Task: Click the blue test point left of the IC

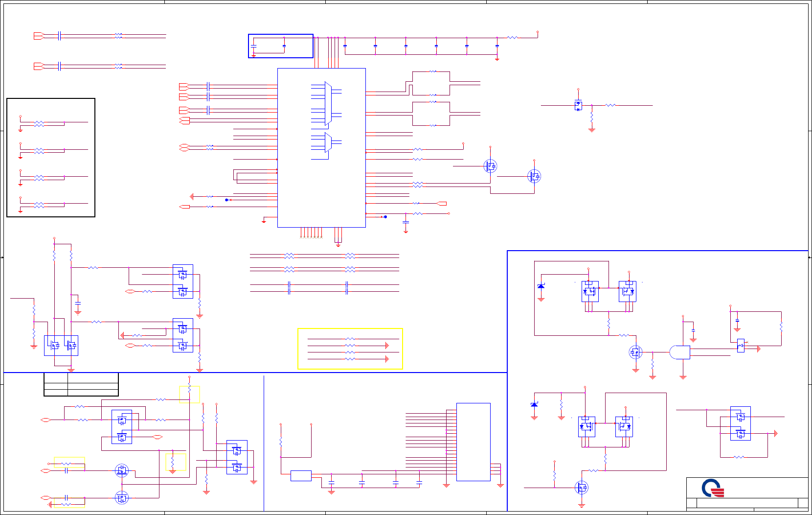Action: [x=226, y=200]
